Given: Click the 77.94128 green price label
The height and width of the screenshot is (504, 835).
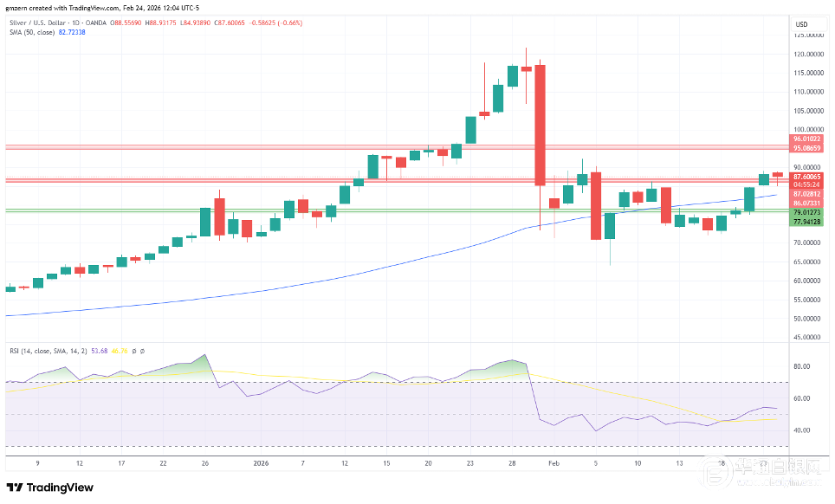Looking at the screenshot, I should (807, 222).
